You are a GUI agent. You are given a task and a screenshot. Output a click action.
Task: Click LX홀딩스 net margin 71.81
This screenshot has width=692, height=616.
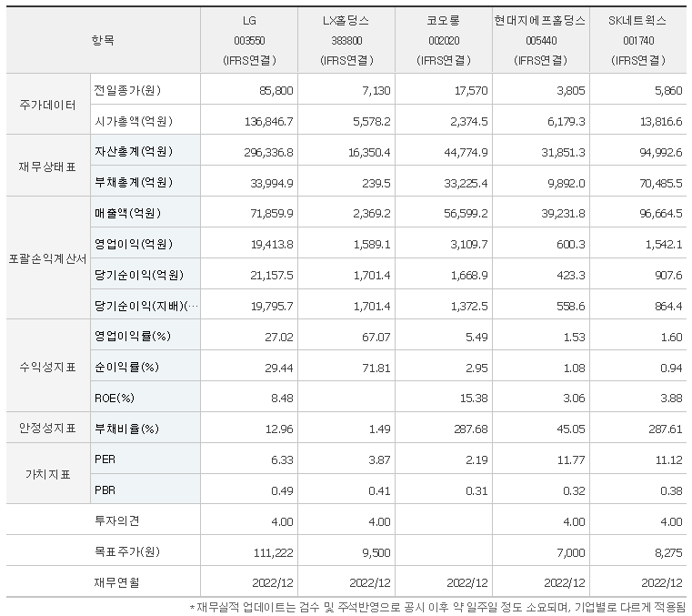(x=376, y=368)
